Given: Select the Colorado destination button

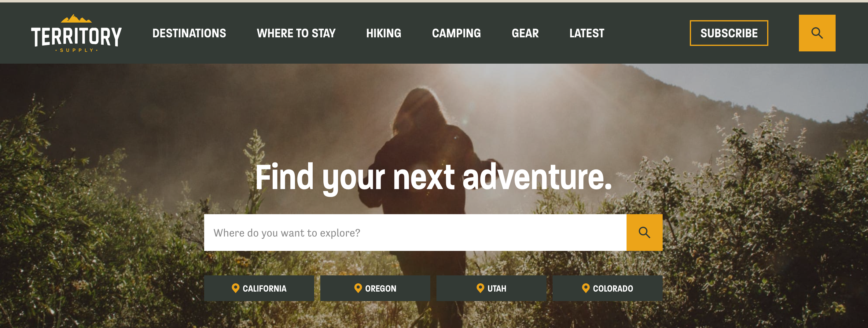Looking at the screenshot, I should pos(607,288).
